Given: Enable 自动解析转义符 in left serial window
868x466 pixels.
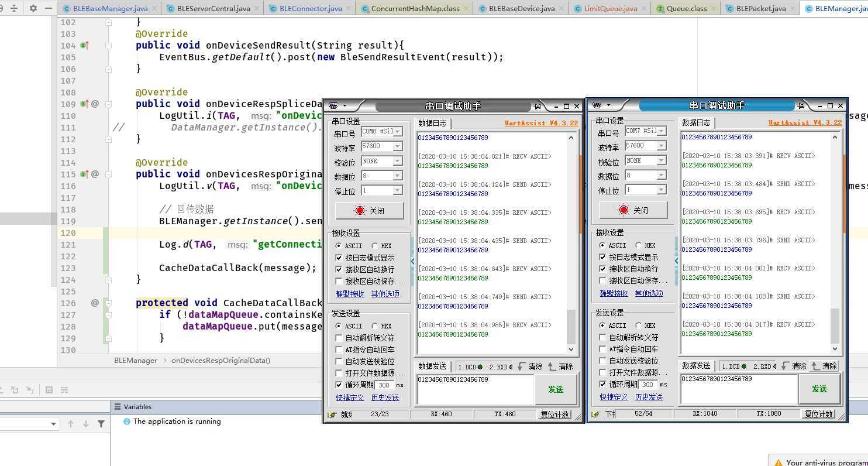Looking at the screenshot, I should pyautogui.click(x=339, y=338).
